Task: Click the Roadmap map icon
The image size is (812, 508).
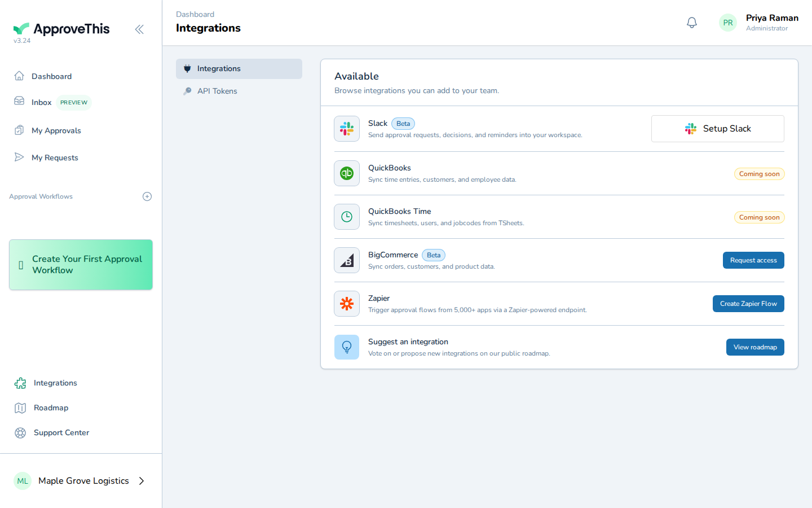Action: [20, 408]
